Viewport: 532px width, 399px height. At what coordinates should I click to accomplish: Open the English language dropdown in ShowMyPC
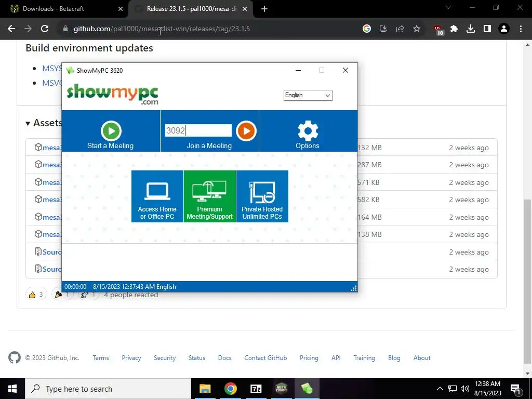pyautogui.click(x=308, y=95)
